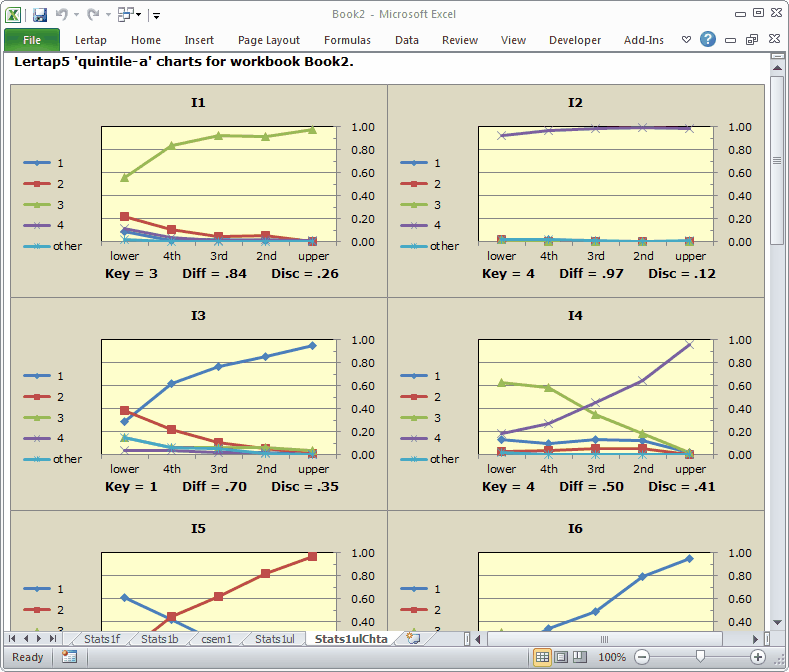Click the horizontal scrollbar thumb

click(605, 639)
